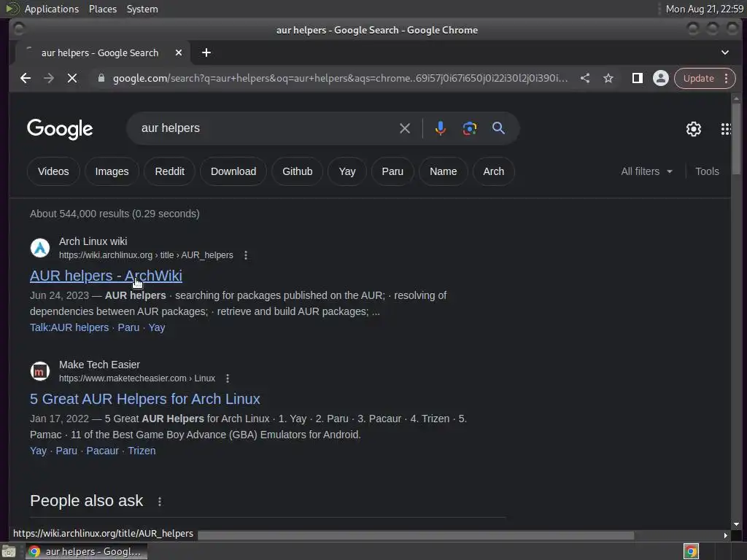Switch to Chrome window in taskbar
The image size is (747, 560).
tap(86, 551)
